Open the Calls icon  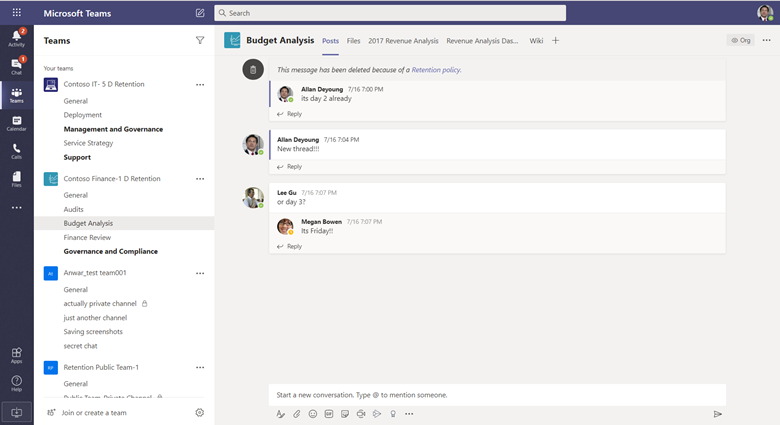[16, 151]
